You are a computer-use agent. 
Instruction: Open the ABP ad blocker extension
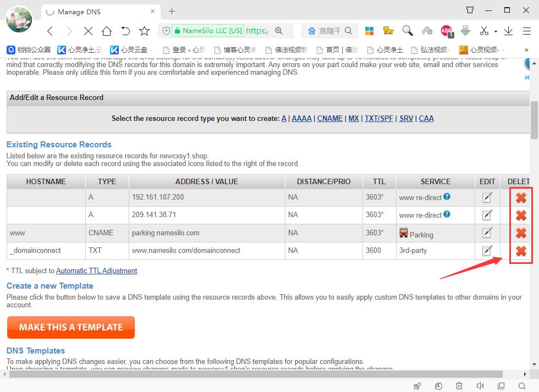447,31
